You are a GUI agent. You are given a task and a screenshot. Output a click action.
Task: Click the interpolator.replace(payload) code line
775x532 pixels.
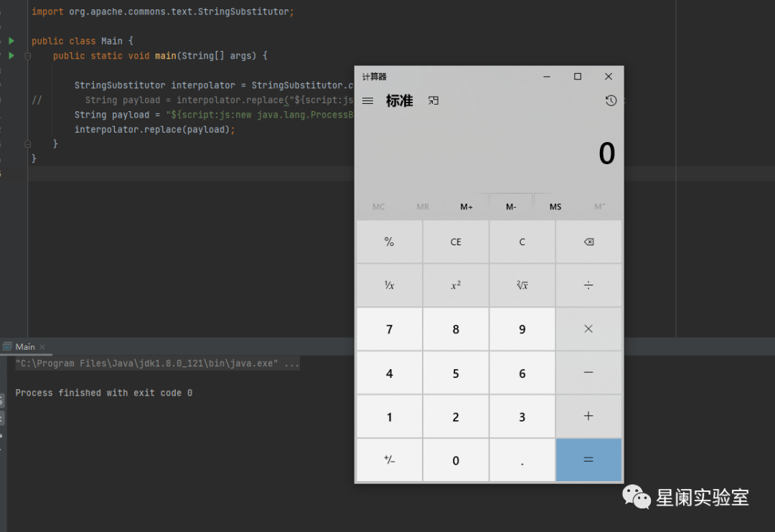point(155,130)
